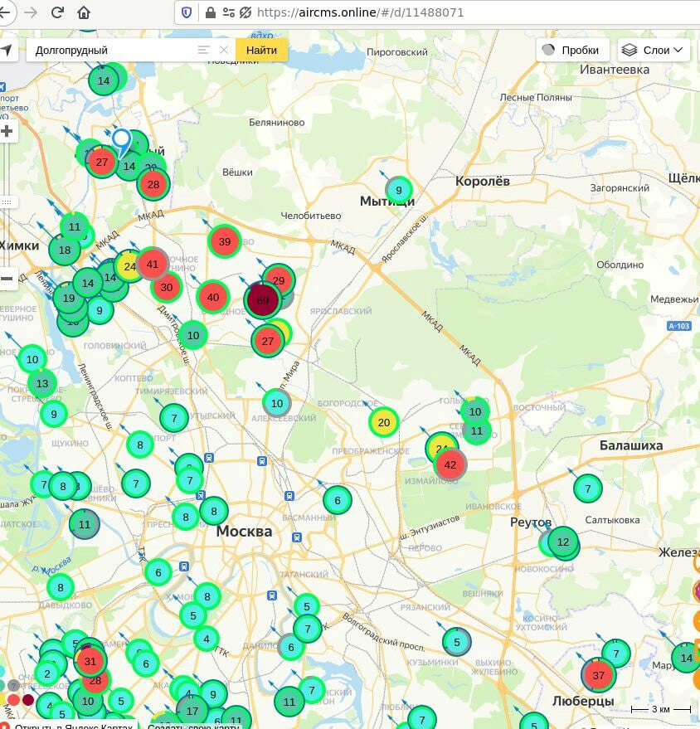Image resolution: width=700 pixels, height=729 pixels.
Task: Toggle the Пробки traffic layer
Action: point(572,51)
